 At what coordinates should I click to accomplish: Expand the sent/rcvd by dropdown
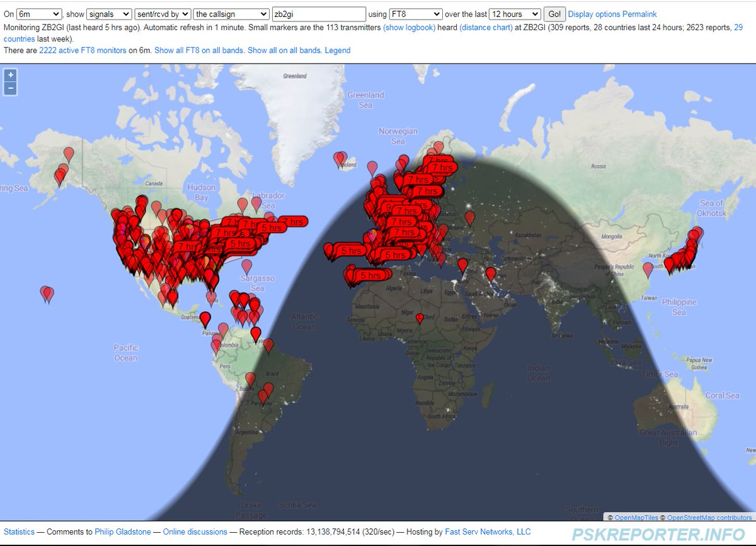point(163,14)
